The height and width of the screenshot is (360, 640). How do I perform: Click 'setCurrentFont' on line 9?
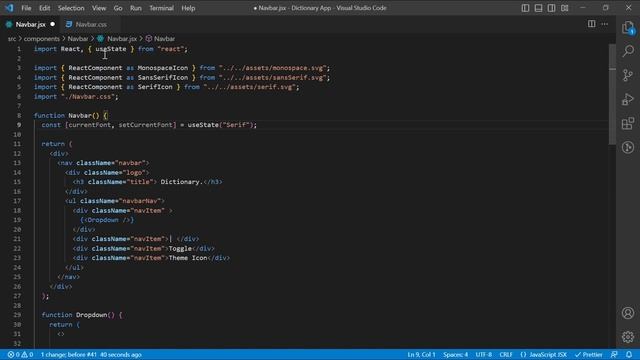pyautogui.click(x=146, y=125)
